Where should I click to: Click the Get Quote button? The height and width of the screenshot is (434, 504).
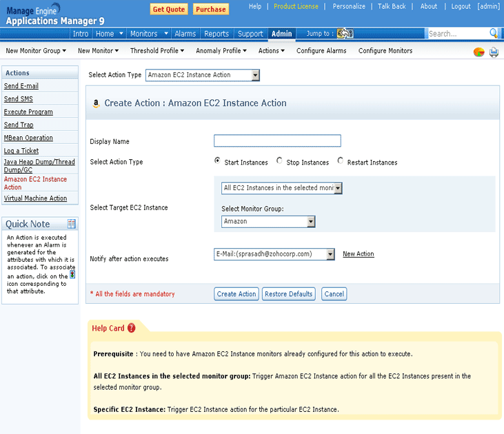[169, 10]
